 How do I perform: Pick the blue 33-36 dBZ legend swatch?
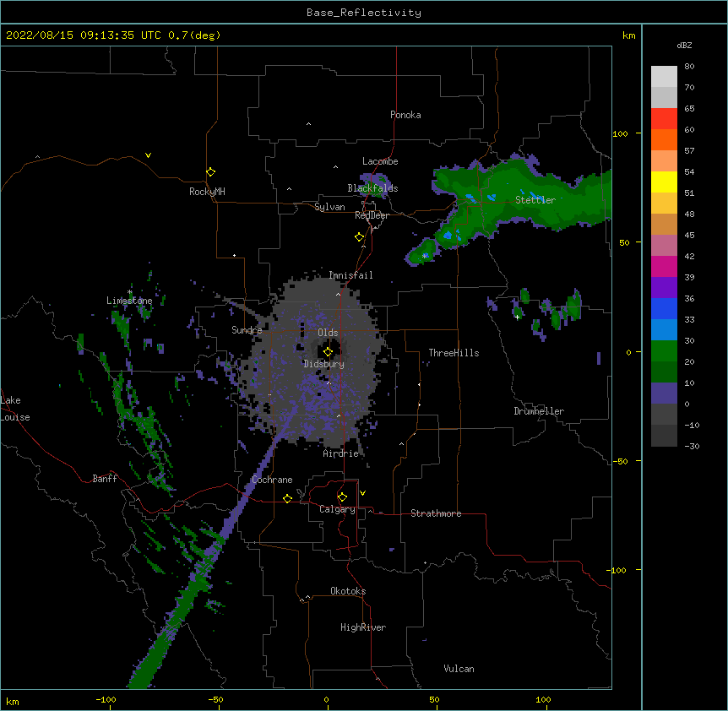click(664, 308)
